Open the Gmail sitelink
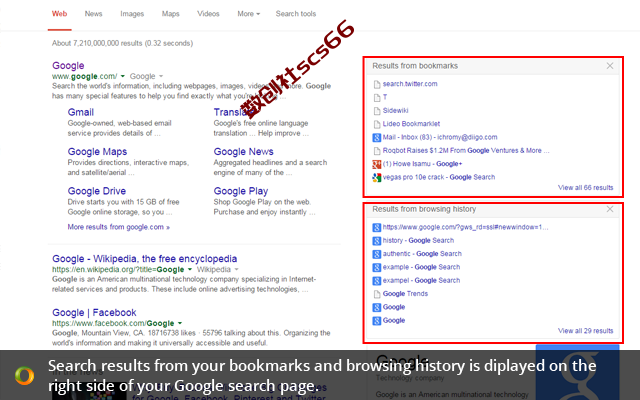Image resolution: width=640 pixels, height=400 pixels. [x=80, y=112]
